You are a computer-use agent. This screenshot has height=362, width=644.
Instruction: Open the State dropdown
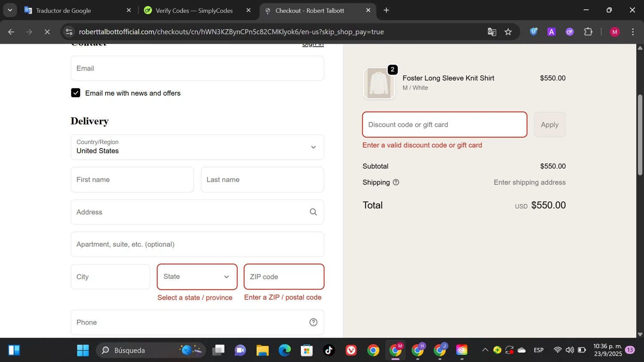[197, 277]
